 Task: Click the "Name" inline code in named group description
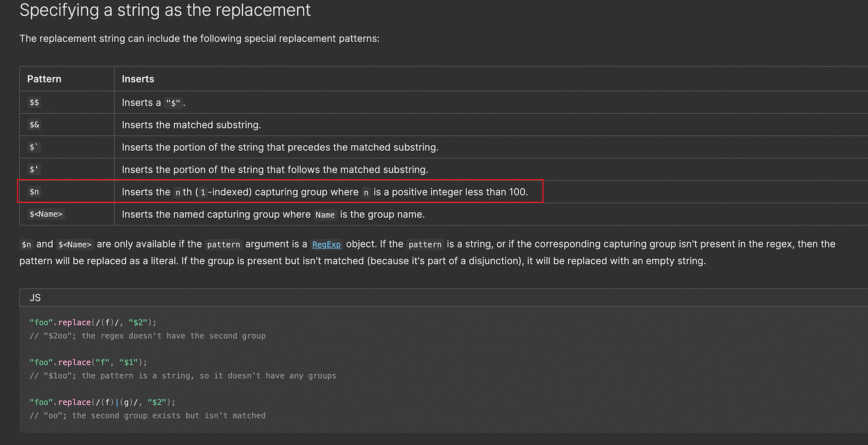click(325, 215)
